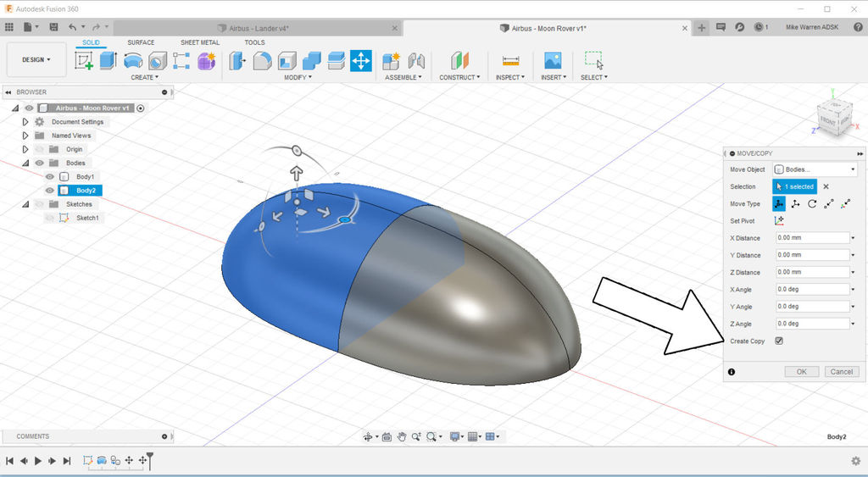
Task: Toggle visibility of Origin folder
Action: [x=39, y=149]
